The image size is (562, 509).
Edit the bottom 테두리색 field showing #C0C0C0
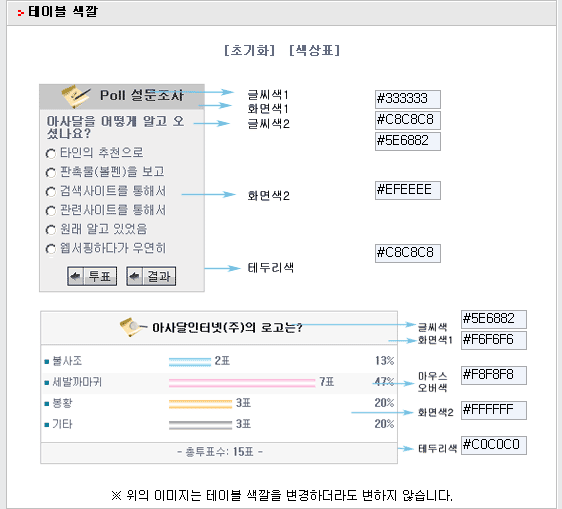[x=494, y=445]
